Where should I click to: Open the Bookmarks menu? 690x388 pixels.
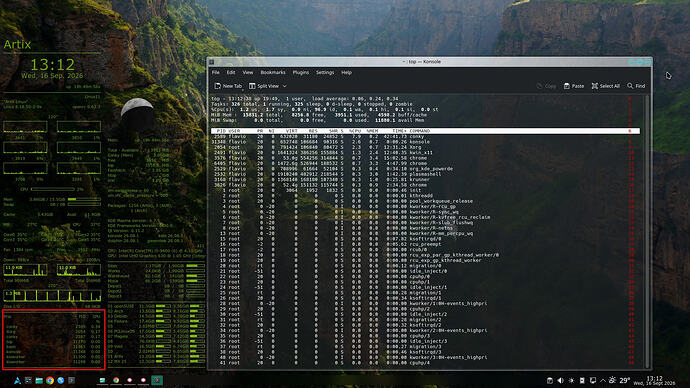273,73
